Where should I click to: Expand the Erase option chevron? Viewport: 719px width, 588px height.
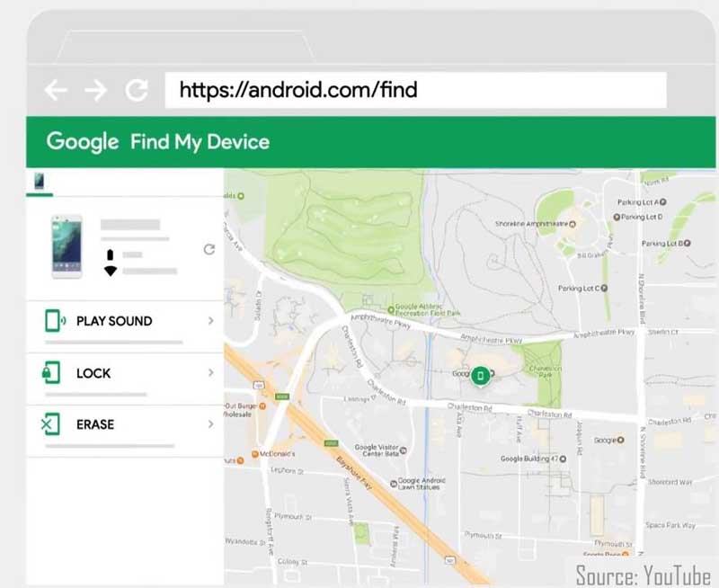pos(210,423)
